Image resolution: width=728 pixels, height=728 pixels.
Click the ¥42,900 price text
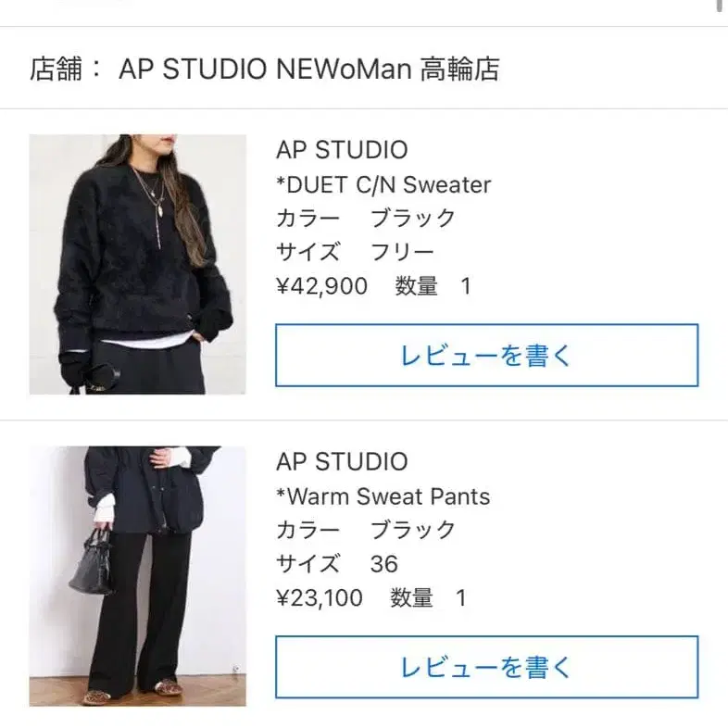coord(321,286)
